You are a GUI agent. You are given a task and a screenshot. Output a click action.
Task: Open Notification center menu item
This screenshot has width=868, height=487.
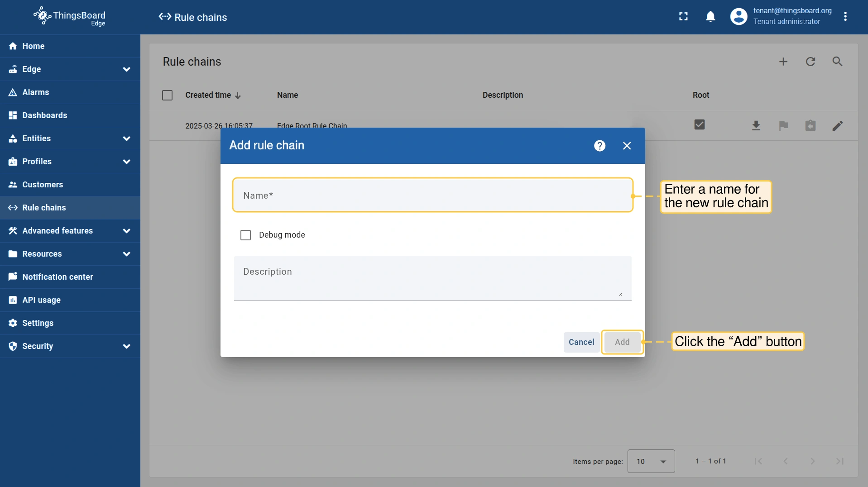click(58, 277)
